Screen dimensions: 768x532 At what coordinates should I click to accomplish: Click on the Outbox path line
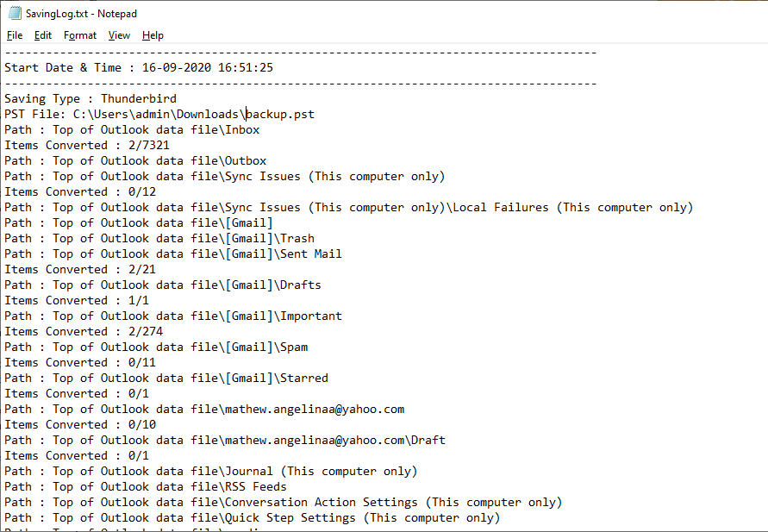coord(135,160)
